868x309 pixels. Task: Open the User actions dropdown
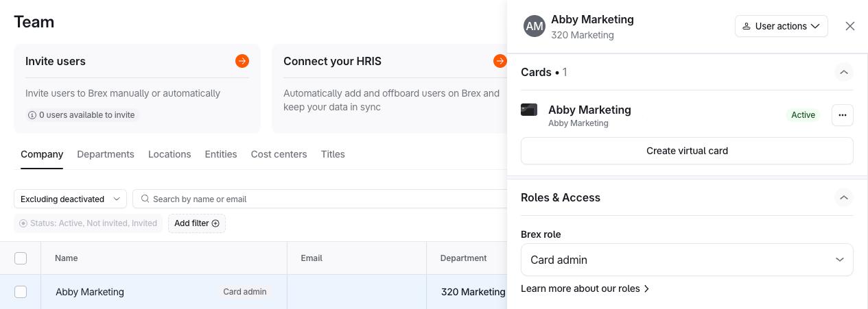coord(781,26)
